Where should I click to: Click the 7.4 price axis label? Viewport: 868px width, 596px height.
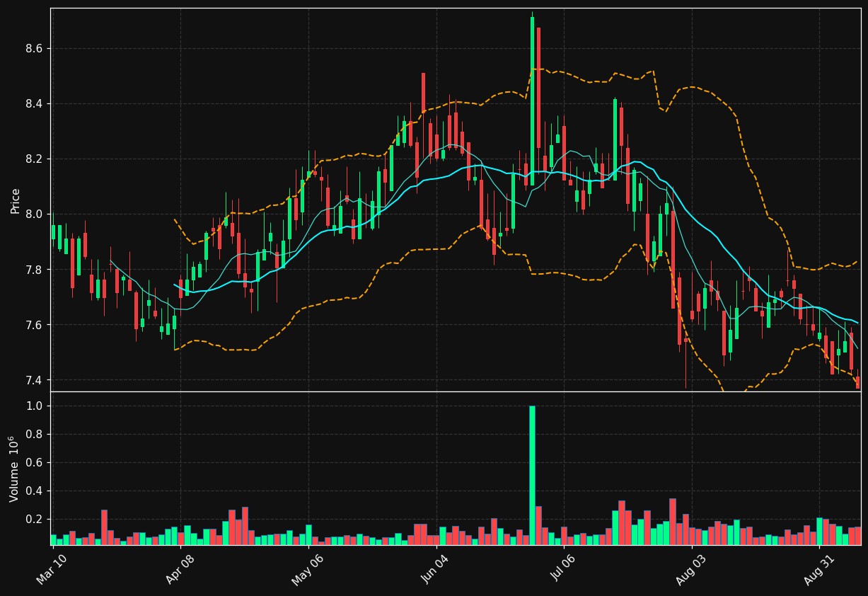[x=35, y=380]
